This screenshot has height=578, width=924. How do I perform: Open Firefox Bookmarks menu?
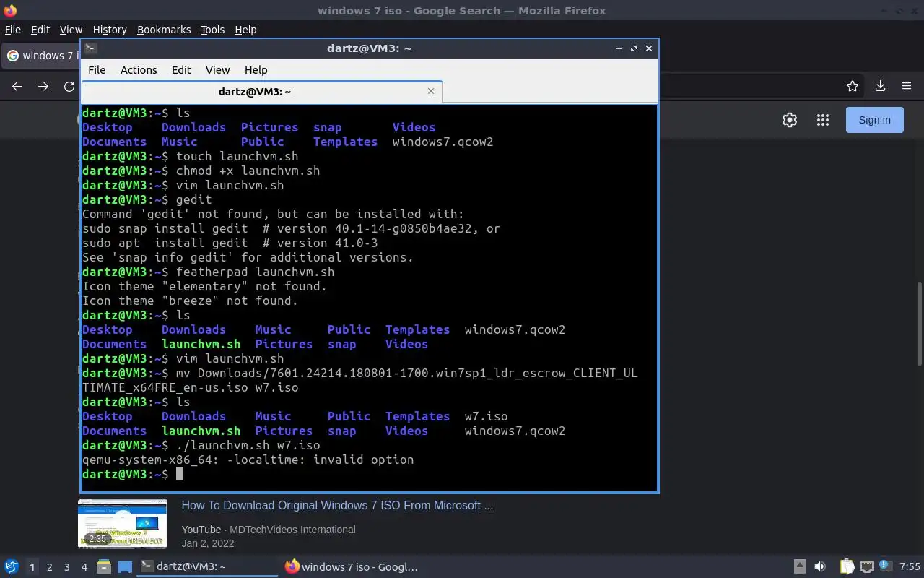[164, 30]
